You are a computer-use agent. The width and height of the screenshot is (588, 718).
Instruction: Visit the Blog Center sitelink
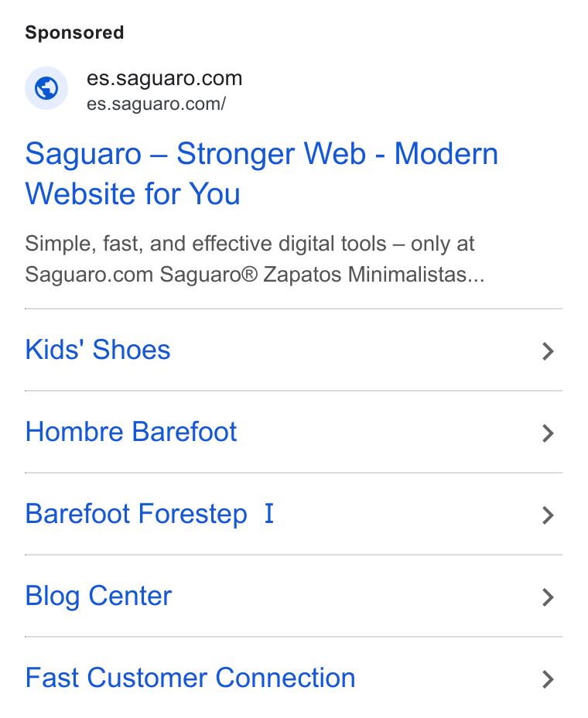(x=98, y=596)
